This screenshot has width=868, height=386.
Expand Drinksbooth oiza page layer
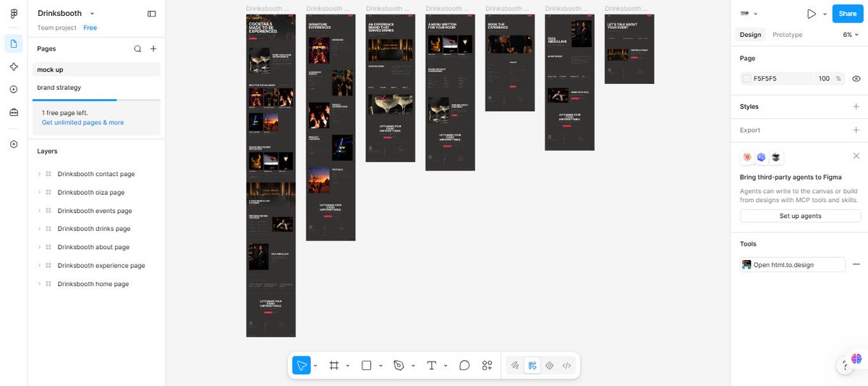(39, 192)
